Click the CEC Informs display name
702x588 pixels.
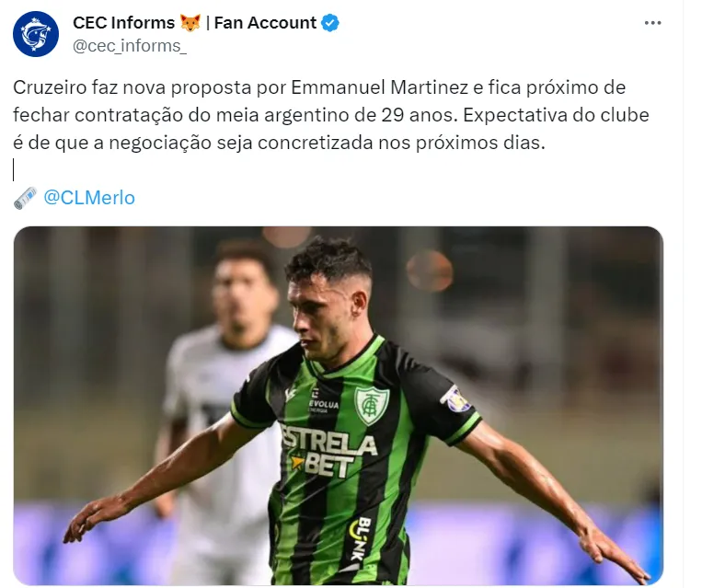tap(123, 23)
